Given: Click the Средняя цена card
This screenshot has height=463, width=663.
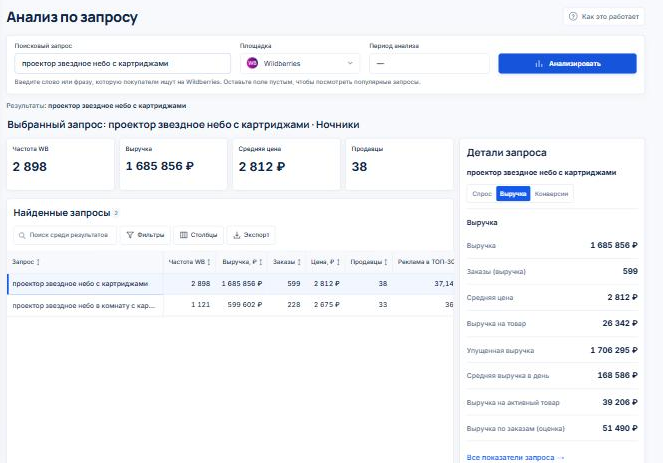Looking at the screenshot, I should point(286,164).
